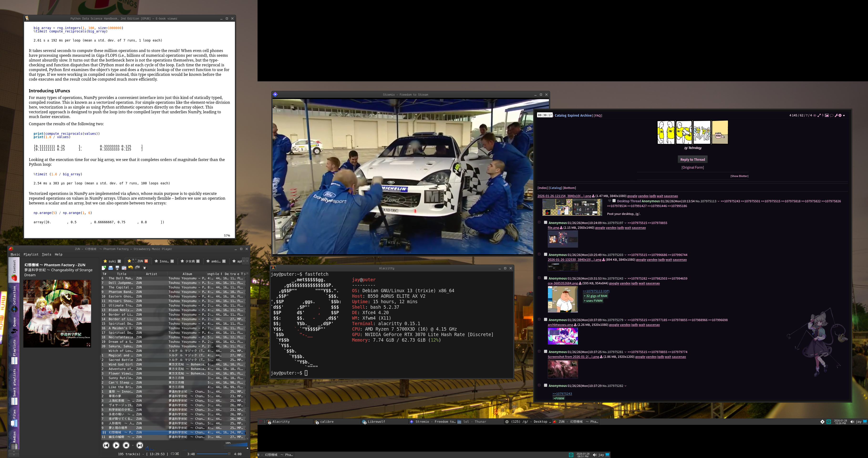Click the new playlist icon
Screen dimensions: 868x458
(104, 268)
